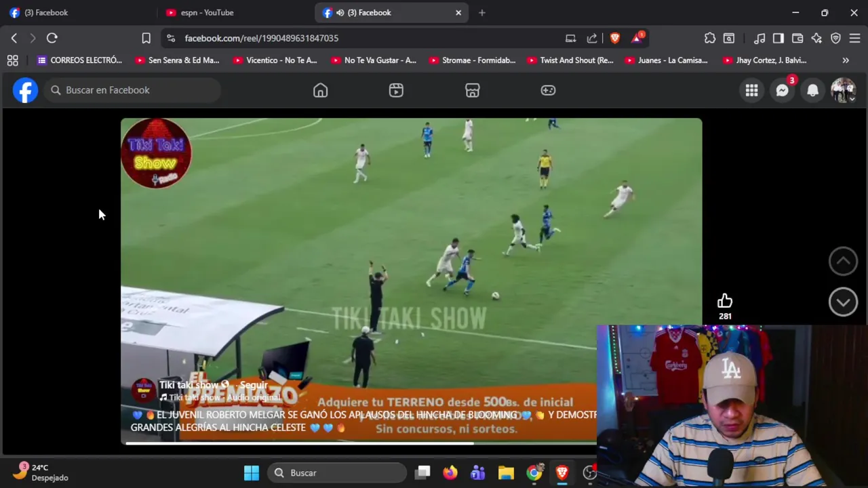Open Chrome from taskbar

tap(534, 473)
